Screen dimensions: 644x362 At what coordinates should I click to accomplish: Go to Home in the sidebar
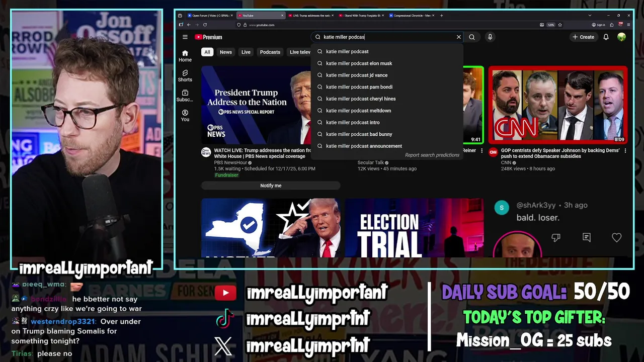coord(185,56)
